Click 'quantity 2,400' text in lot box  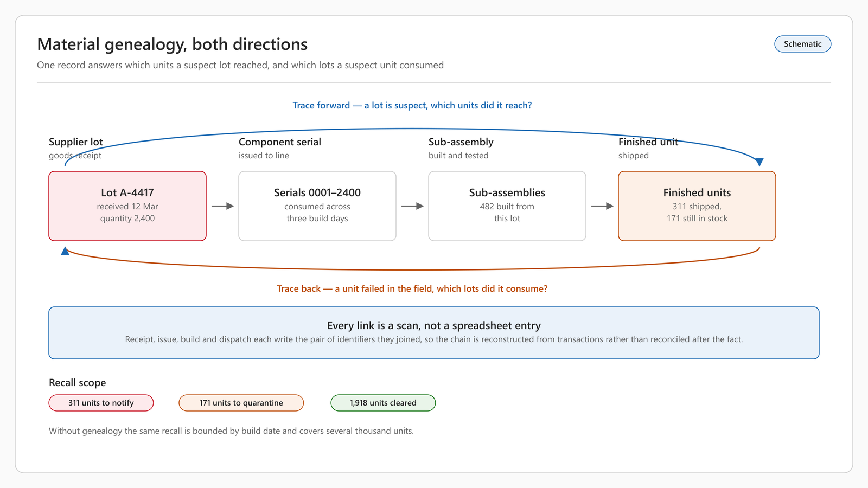(x=127, y=219)
